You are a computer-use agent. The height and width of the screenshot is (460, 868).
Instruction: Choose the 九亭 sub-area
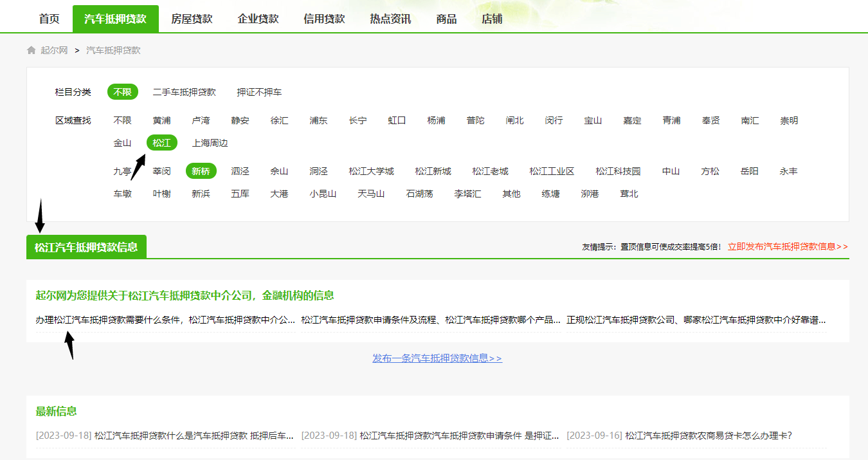pyautogui.click(x=123, y=171)
